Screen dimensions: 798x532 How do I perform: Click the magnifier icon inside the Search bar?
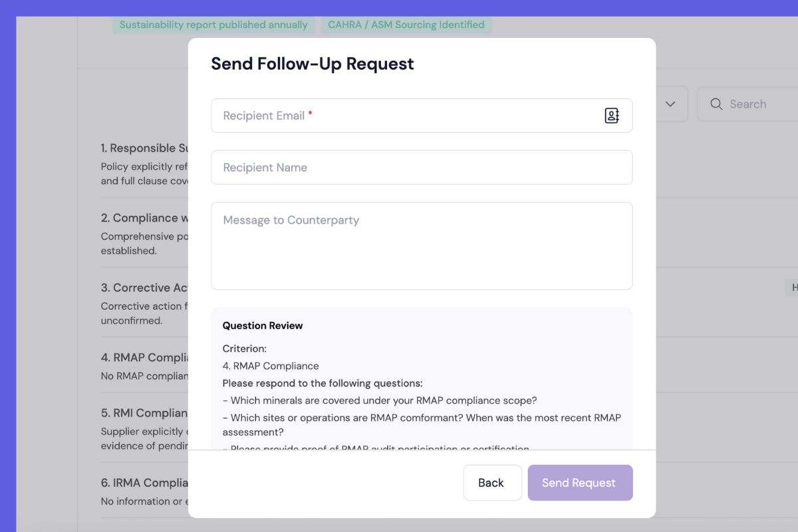point(716,104)
